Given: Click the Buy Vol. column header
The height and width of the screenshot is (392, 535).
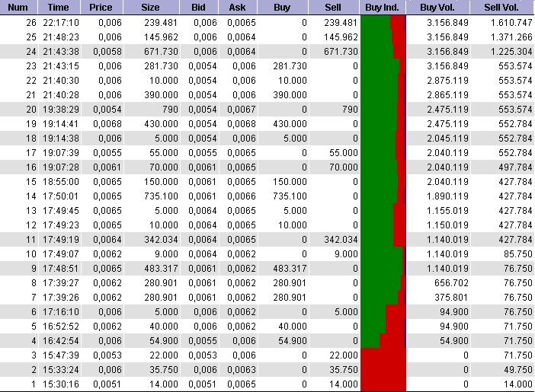Looking at the screenshot, I should (x=438, y=7).
